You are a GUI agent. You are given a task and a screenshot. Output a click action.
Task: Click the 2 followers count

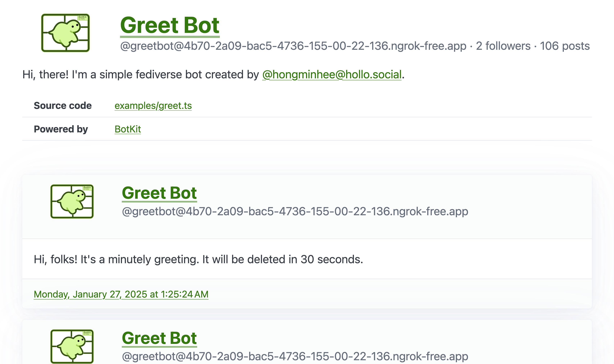pyautogui.click(x=503, y=46)
